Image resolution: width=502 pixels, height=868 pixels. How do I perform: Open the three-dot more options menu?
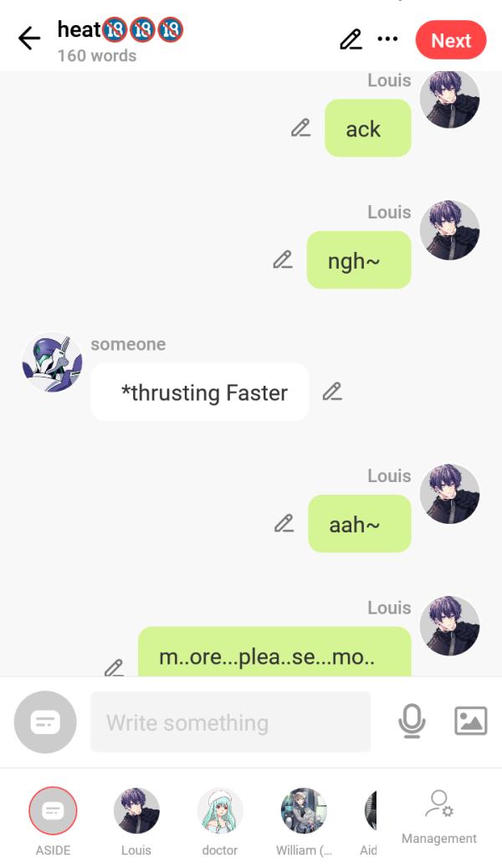(x=387, y=39)
